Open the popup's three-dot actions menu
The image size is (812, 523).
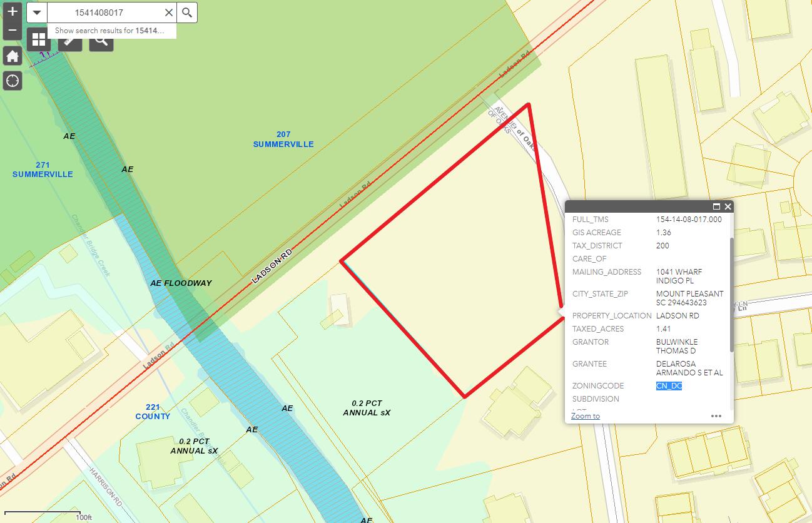pos(717,416)
